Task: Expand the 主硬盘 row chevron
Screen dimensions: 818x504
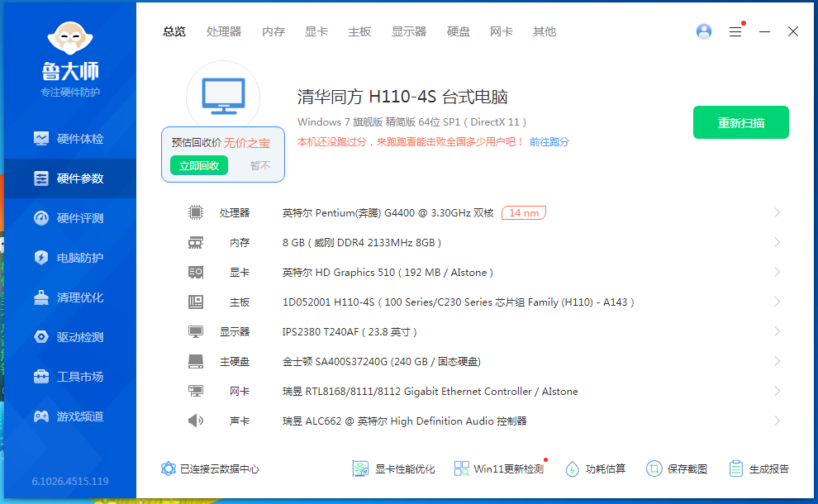Action: [777, 362]
